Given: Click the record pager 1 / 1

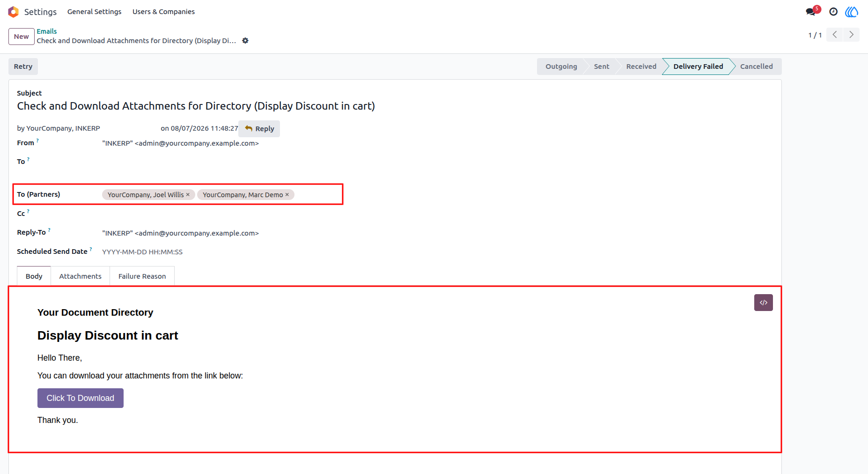Looking at the screenshot, I should pos(815,35).
